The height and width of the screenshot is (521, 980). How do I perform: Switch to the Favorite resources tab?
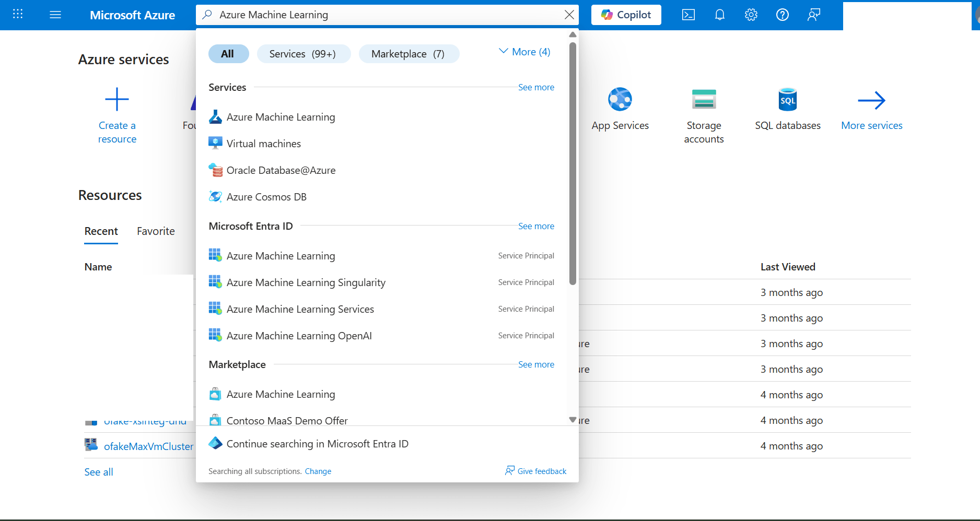(155, 231)
